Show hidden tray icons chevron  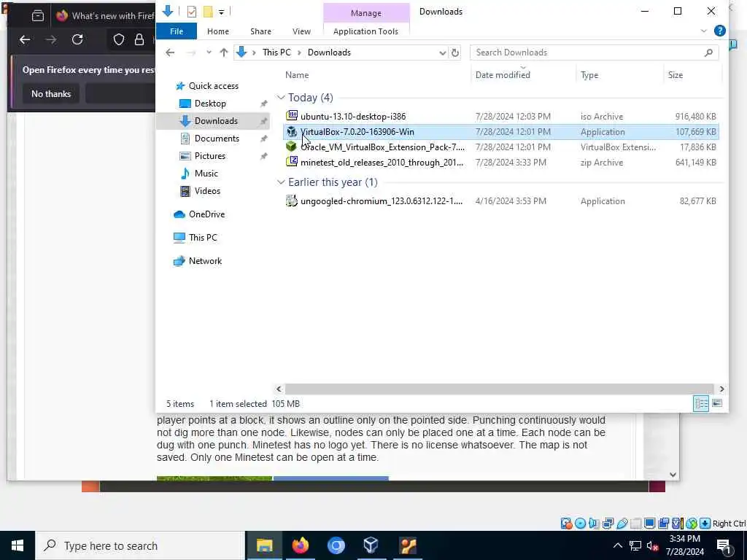[x=617, y=545]
